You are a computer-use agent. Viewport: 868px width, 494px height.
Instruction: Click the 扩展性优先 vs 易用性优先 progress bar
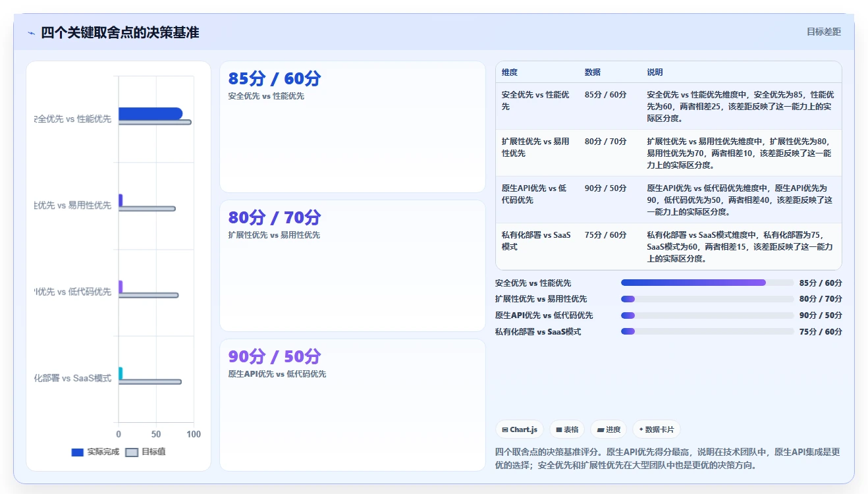tap(707, 299)
